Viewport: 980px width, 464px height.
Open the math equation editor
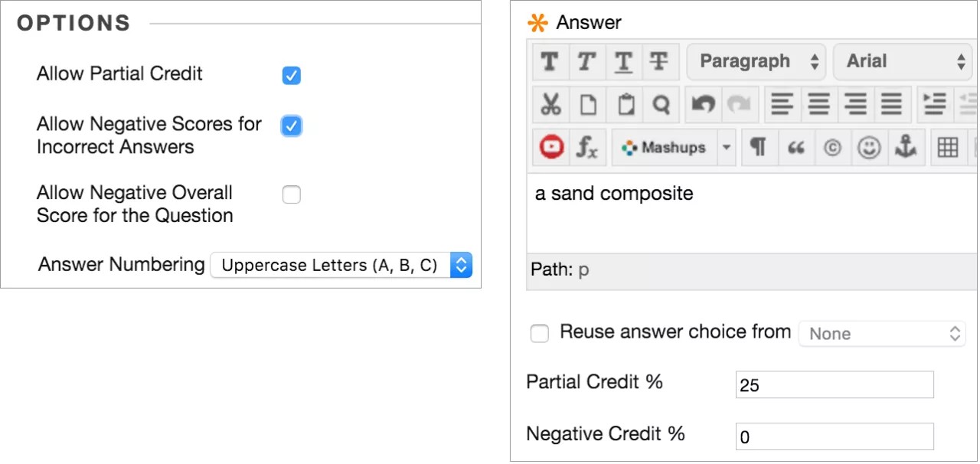586,147
